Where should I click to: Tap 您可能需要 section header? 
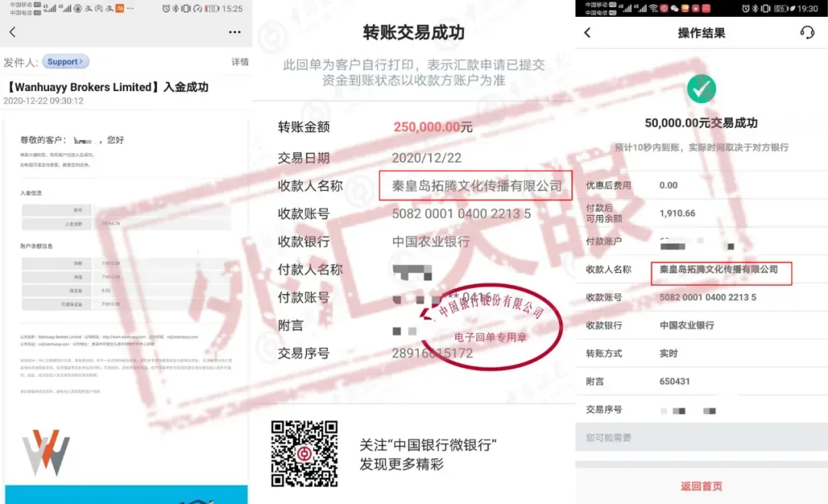(x=701, y=437)
